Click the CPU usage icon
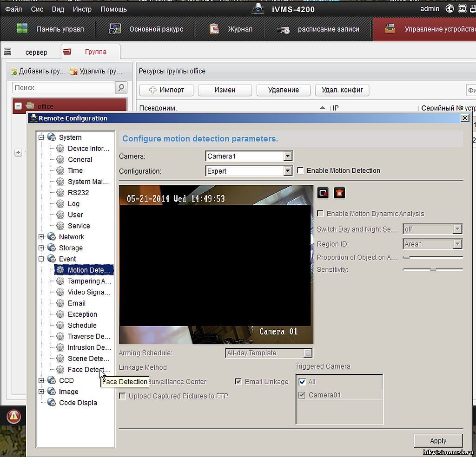 (462, 8)
